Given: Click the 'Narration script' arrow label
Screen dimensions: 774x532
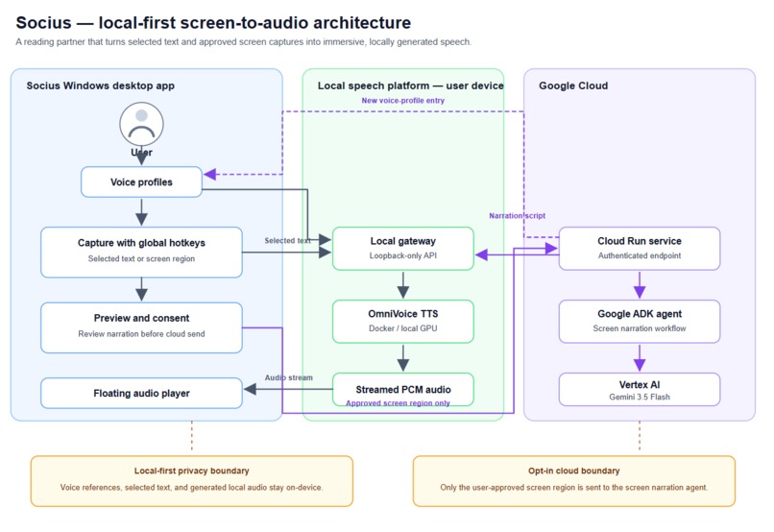Looking at the screenshot, I should 518,216.
